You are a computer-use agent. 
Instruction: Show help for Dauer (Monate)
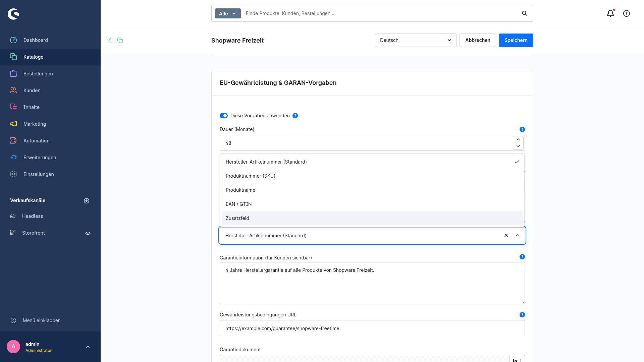[x=522, y=129]
